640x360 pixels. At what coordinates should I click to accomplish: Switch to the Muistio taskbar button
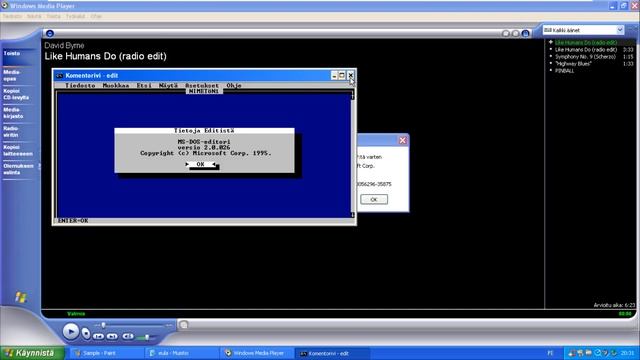(x=182, y=353)
